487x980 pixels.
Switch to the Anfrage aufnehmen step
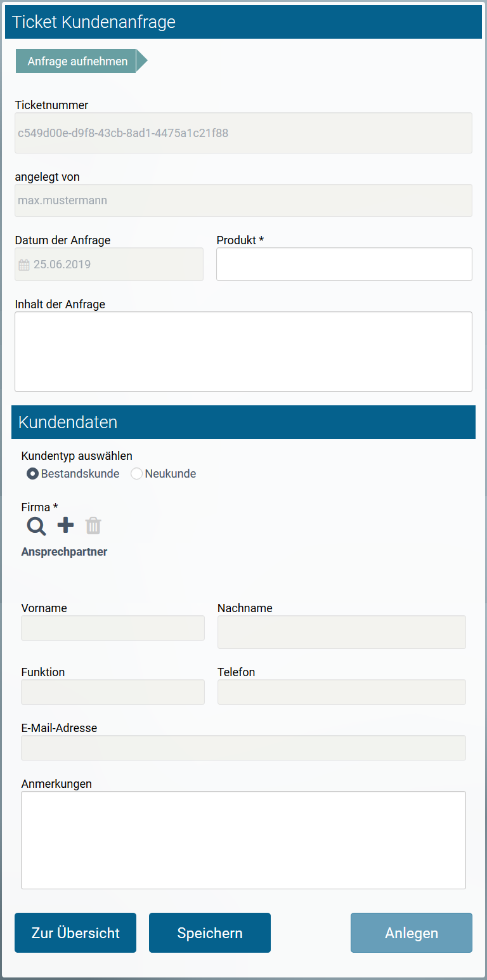76,61
